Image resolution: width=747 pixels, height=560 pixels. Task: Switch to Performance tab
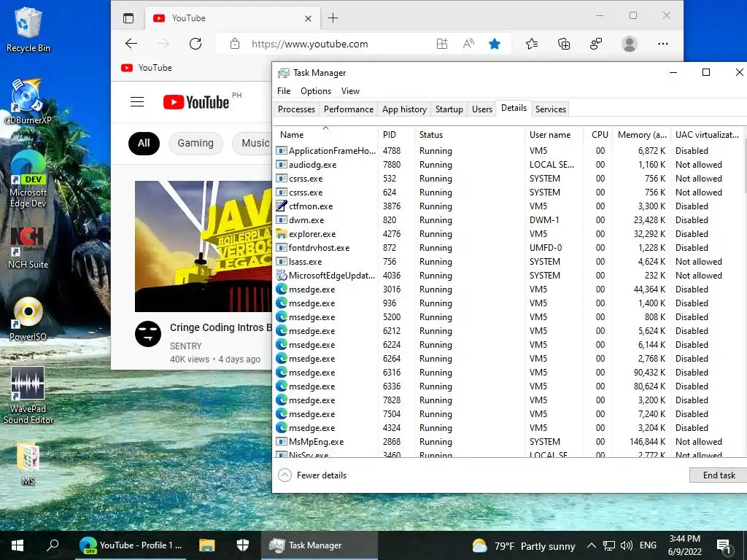point(348,109)
